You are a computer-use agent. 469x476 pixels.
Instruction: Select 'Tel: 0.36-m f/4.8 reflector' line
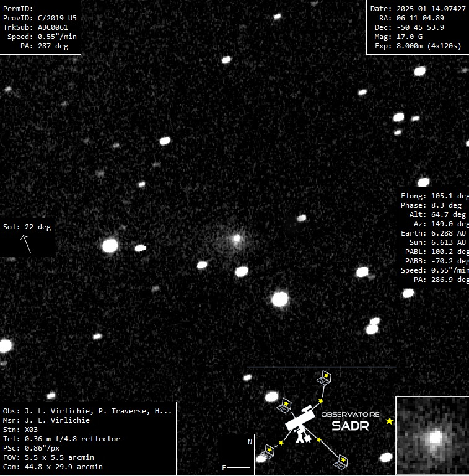point(61,439)
